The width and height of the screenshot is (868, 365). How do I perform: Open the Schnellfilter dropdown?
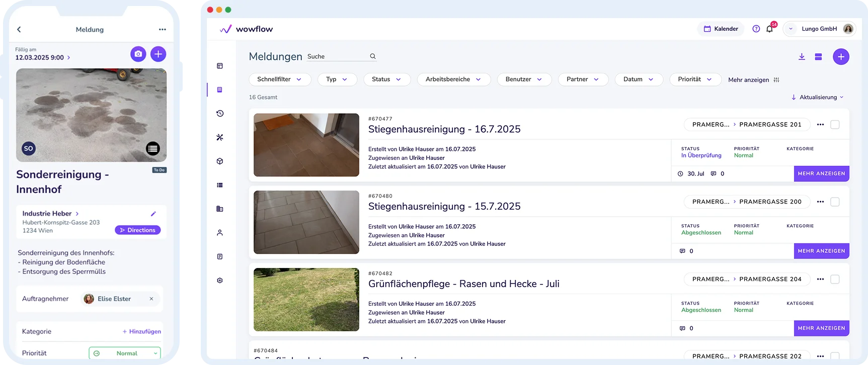tap(280, 79)
